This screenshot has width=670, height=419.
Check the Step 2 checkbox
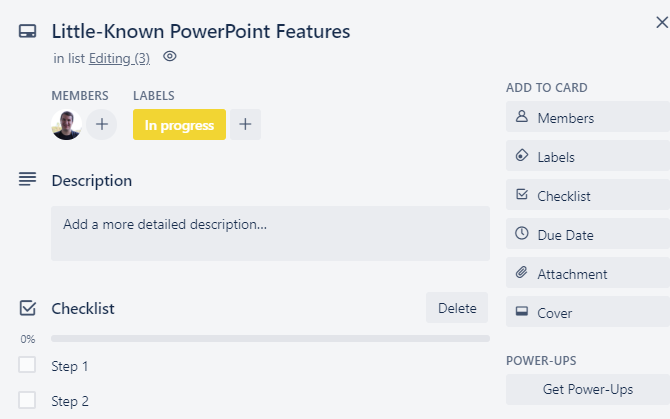click(x=28, y=401)
